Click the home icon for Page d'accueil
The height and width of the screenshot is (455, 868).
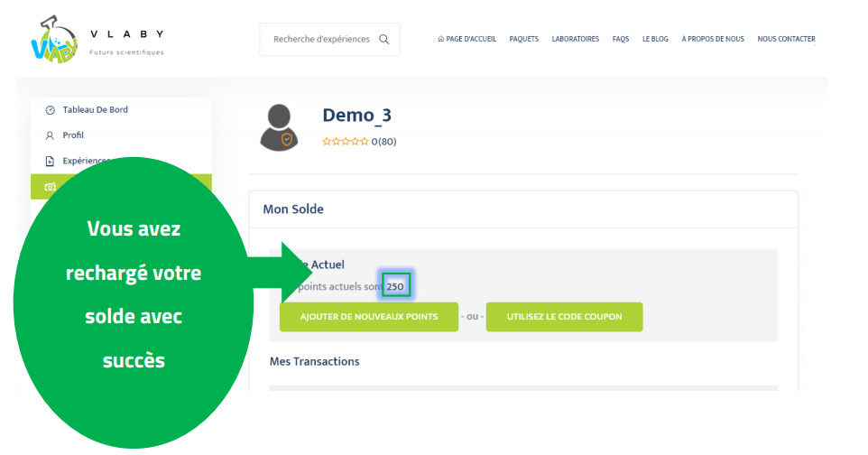pyautogui.click(x=441, y=40)
